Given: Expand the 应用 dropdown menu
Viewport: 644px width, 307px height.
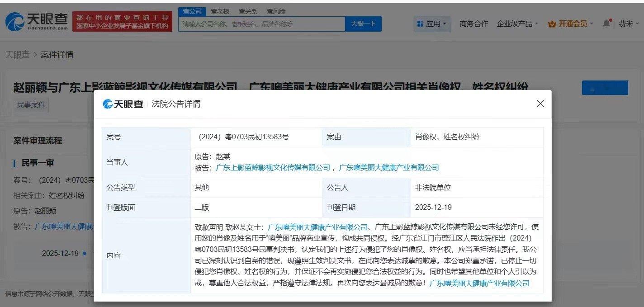Looking at the screenshot, I should pos(437,24).
